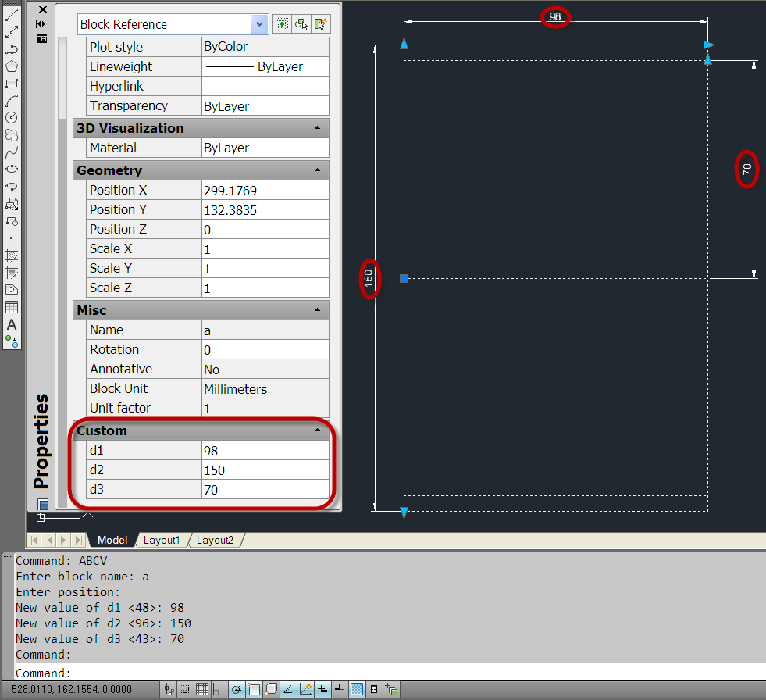This screenshot has width=766, height=700.
Task: Toggle Dynamic UCS in status bar
Action: click(305, 689)
